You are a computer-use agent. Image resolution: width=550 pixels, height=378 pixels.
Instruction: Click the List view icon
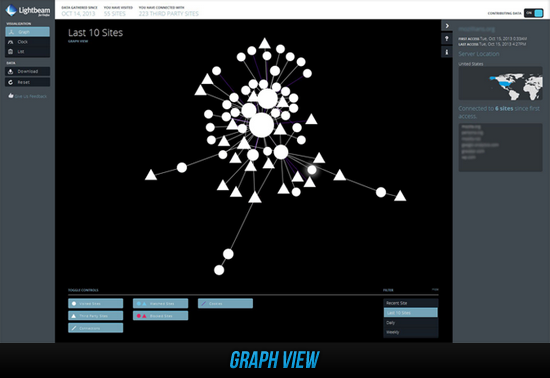point(11,52)
